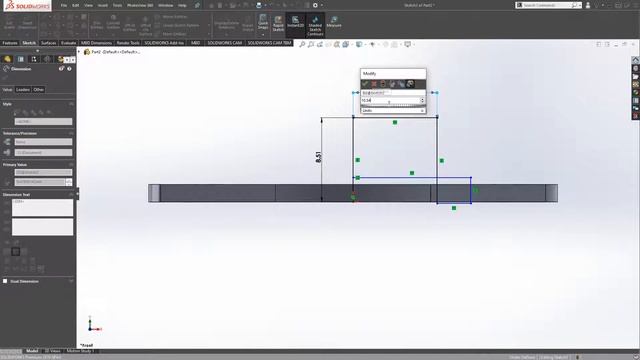Switch to Motion Study 1 tab

[x=80, y=351]
